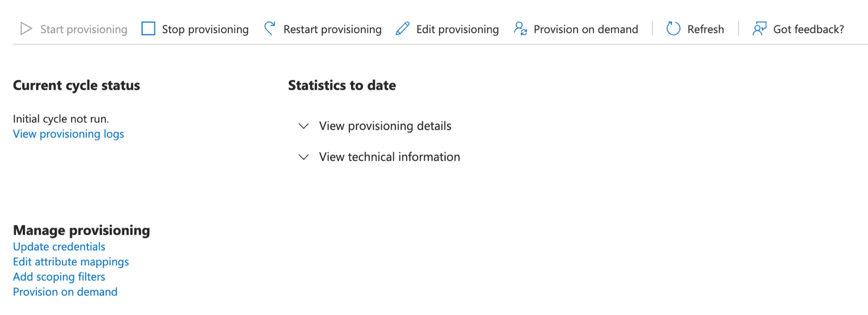
Task: Click the View technical information label
Action: [x=389, y=157]
